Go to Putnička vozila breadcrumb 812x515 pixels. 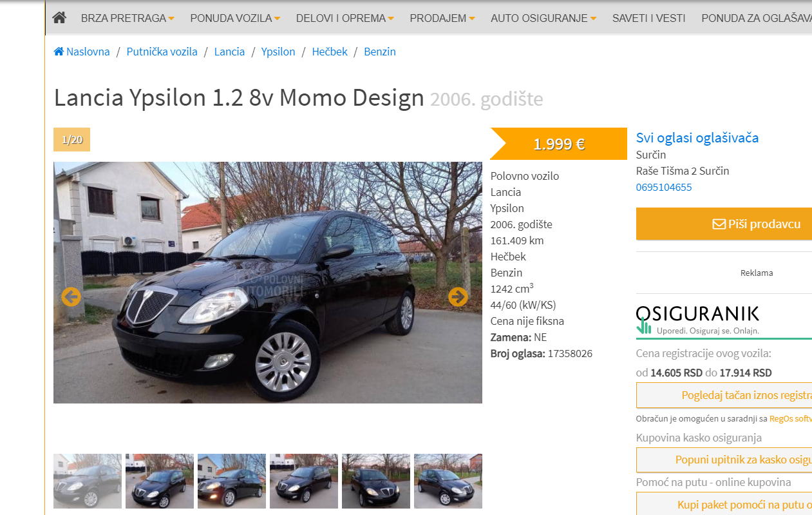162,52
